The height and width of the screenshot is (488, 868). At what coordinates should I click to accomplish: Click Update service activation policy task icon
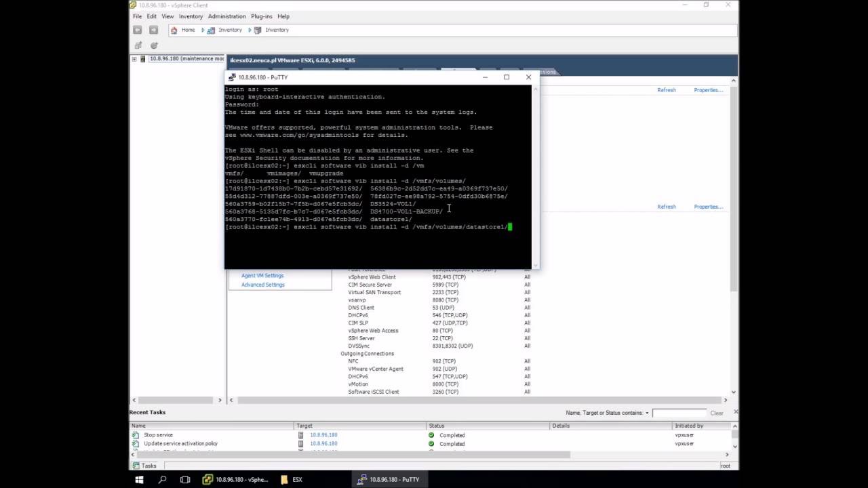[136, 444]
